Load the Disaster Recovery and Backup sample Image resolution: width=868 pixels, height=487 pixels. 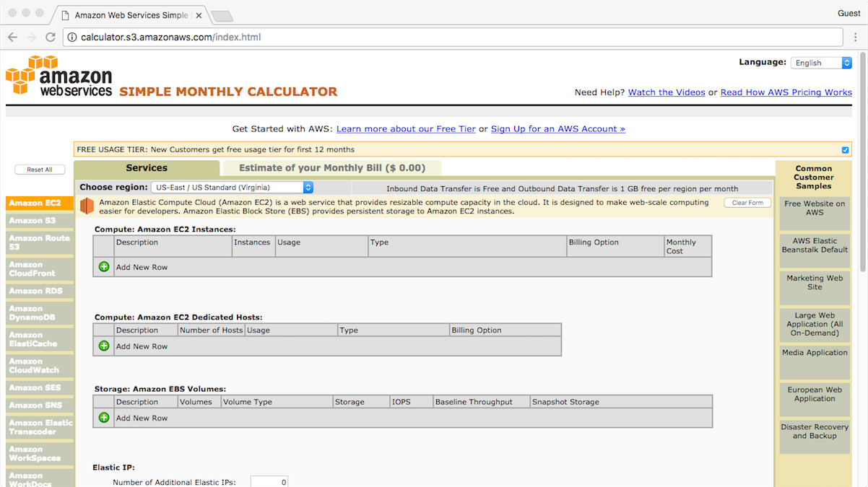pyautogui.click(x=815, y=436)
